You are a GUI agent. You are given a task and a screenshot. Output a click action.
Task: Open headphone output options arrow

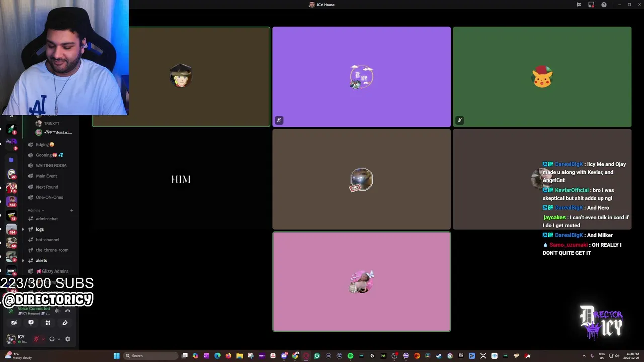[59, 339]
